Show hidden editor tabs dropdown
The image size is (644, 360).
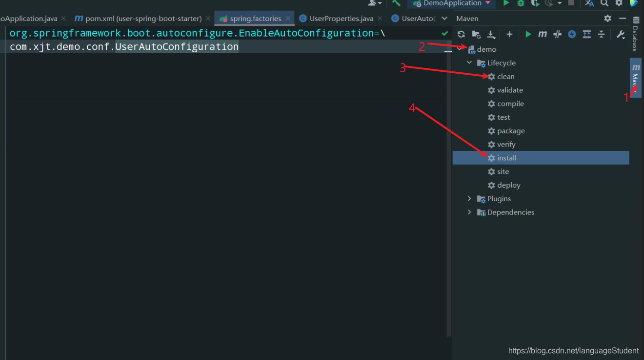(x=444, y=19)
